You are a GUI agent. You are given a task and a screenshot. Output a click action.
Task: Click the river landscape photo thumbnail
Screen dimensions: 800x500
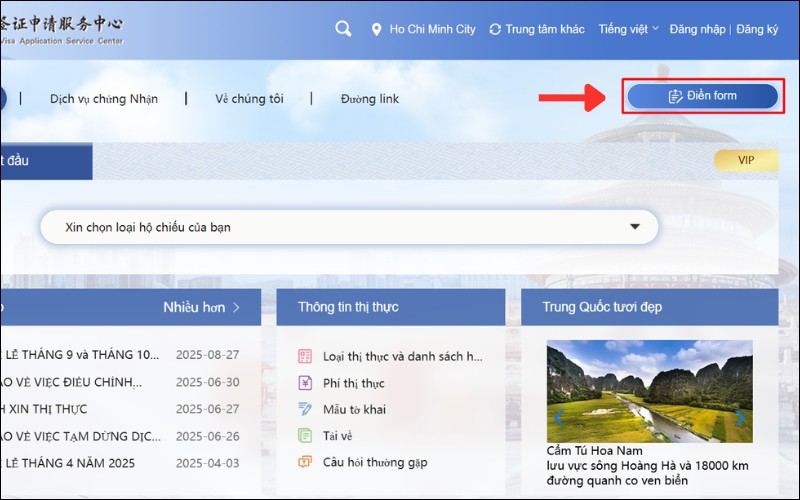[x=649, y=391]
